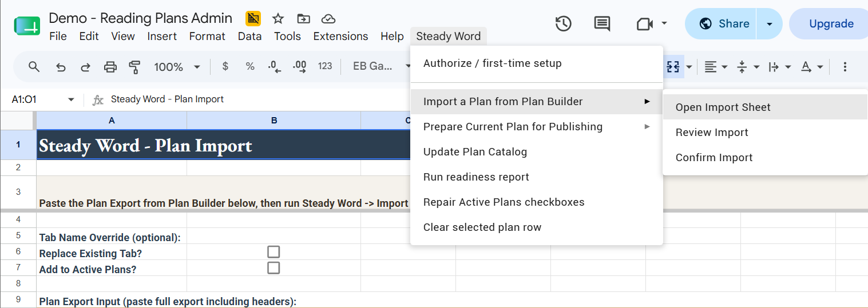Open the Tools menu
The width and height of the screenshot is (868, 308).
(x=287, y=36)
